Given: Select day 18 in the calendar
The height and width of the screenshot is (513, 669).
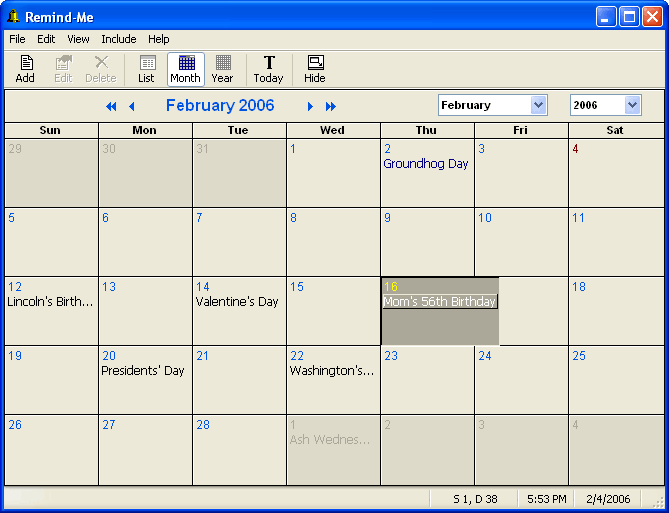Looking at the screenshot, I should tap(616, 311).
